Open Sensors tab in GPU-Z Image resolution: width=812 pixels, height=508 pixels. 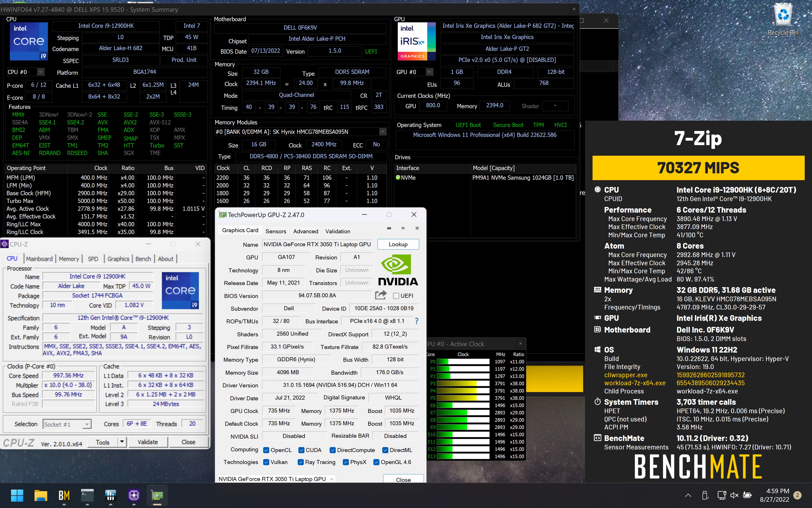tap(276, 231)
